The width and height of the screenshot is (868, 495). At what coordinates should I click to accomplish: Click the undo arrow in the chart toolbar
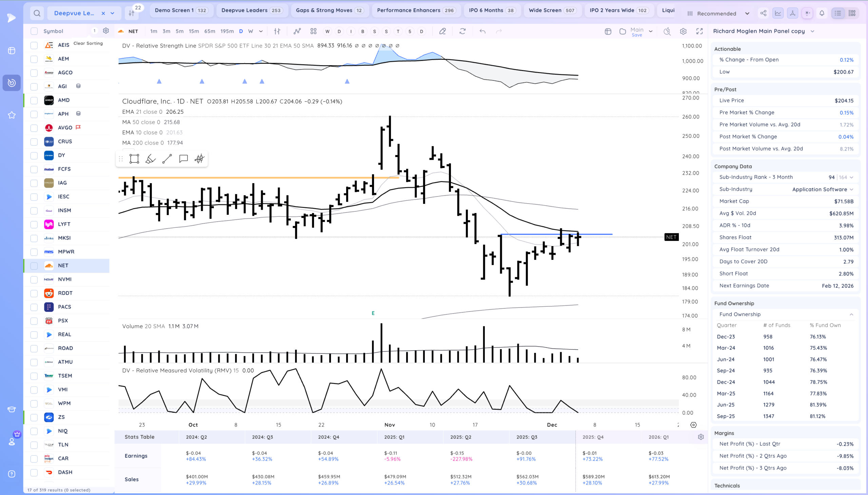click(482, 31)
